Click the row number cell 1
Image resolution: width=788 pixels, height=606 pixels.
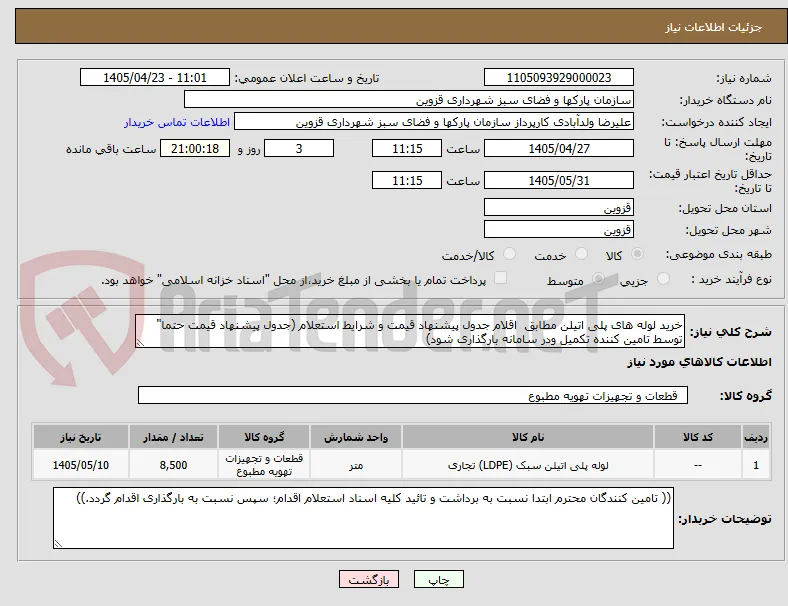[x=755, y=465]
